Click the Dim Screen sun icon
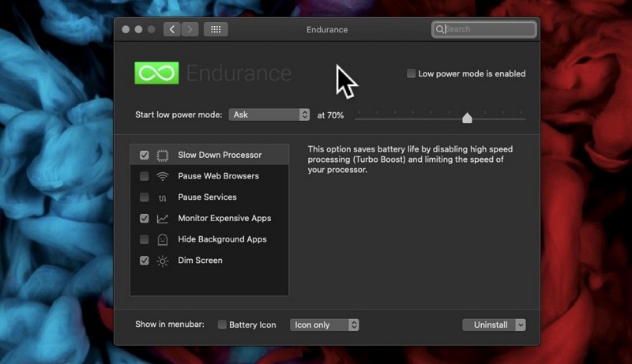632x364 pixels. click(x=163, y=261)
